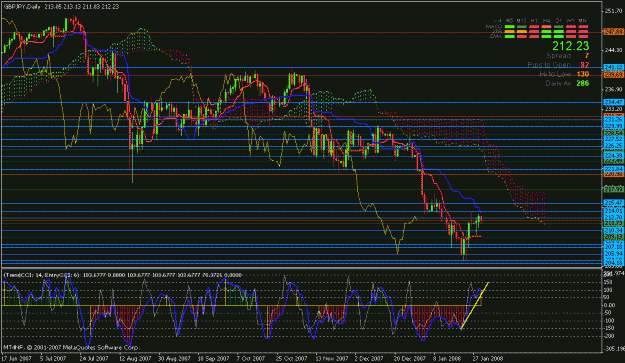Click the 210.34 blue price level tag
The width and height of the screenshot is (625, 363).
click(x=613, y=231)
